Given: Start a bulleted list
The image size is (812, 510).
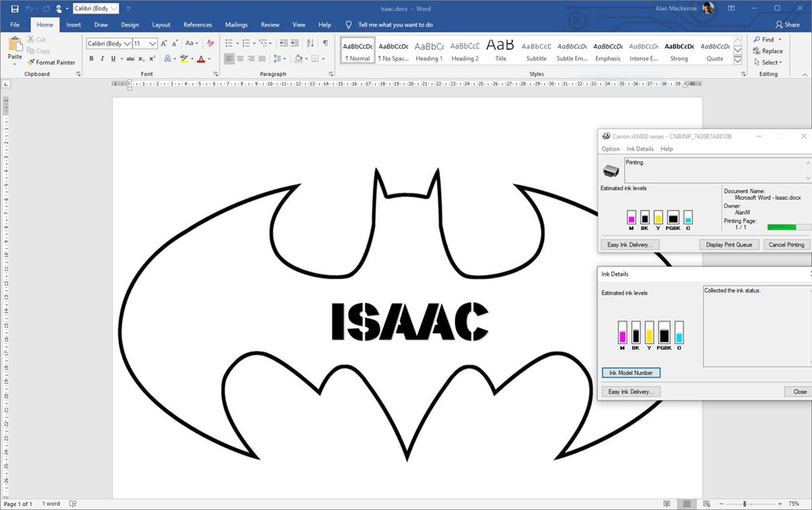Looking at the screenshot, I should pyautogui.click(x=228, y=44).
